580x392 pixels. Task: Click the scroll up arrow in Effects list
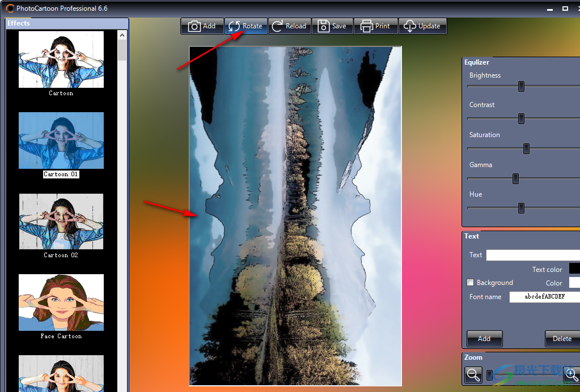[x=122, y=35]
